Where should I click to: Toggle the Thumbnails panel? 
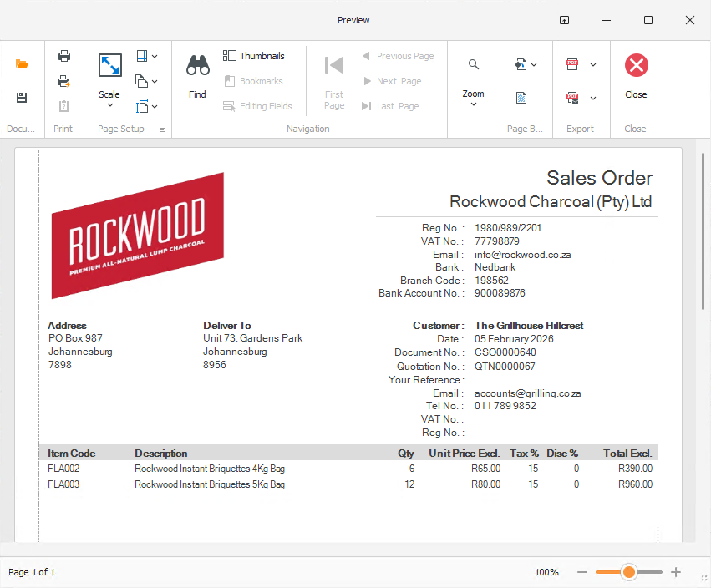pos(253,56)
